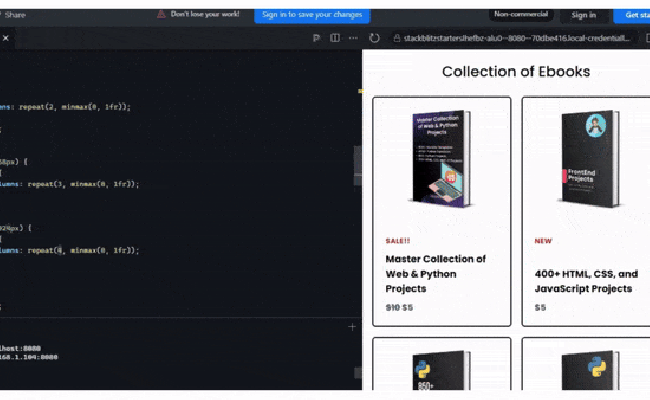Add a new terminal with plus icon
This screenshot has height=400, width=650.
point(352,327)
